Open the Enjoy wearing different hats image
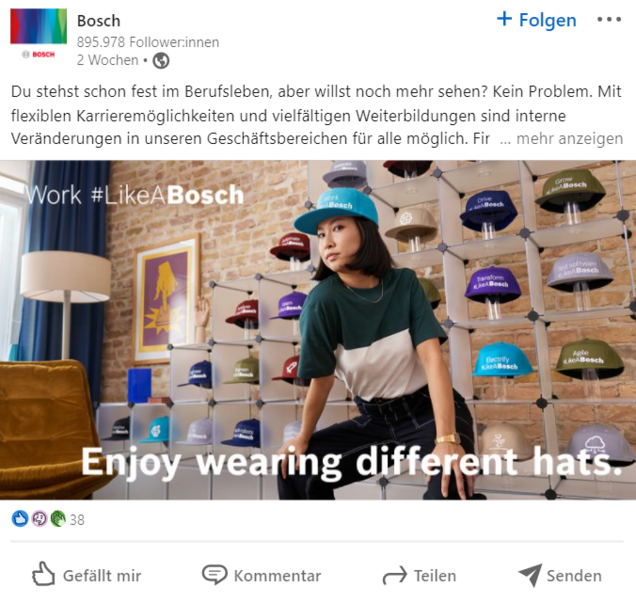The width and height of the screenshot is (636, 603). tap(318, 330)
